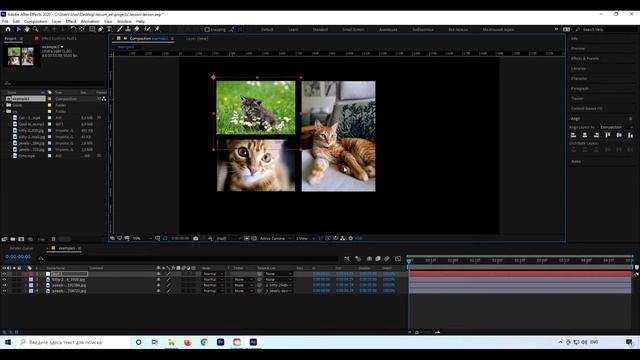This screenshot has height=360, width=640.
Task: Collapse the open folder below Solids
Action: [x=3, y=111]
